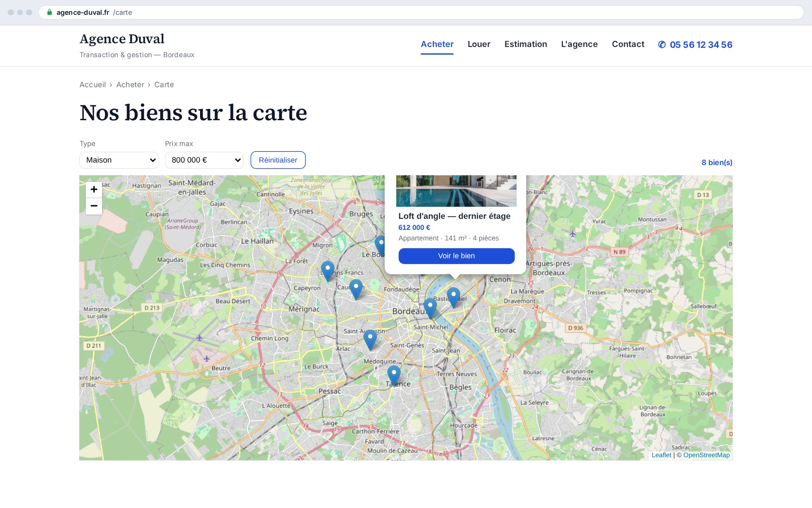Select the map pin near Caudéran

click(x=356, y=290)
